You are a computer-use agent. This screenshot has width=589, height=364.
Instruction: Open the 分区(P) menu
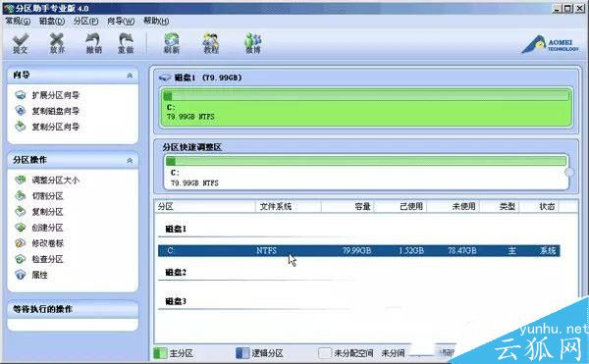pos(85,21)
